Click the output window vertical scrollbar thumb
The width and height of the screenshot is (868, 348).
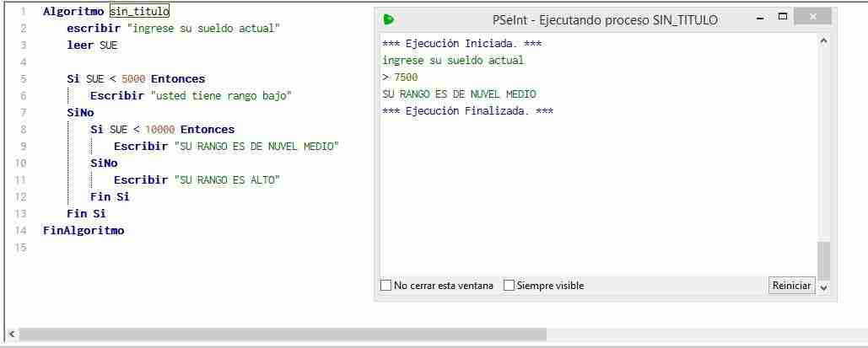click(823, 260)
